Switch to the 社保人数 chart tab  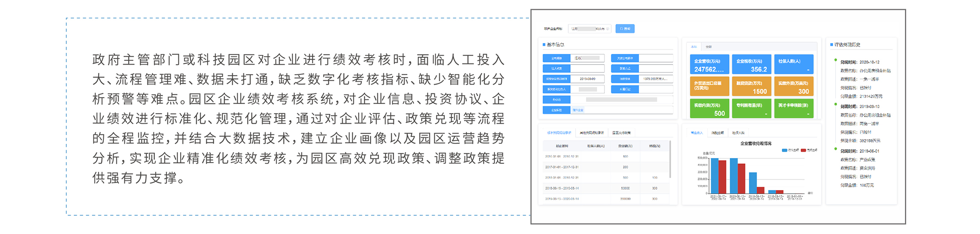(x=738, y=133)
